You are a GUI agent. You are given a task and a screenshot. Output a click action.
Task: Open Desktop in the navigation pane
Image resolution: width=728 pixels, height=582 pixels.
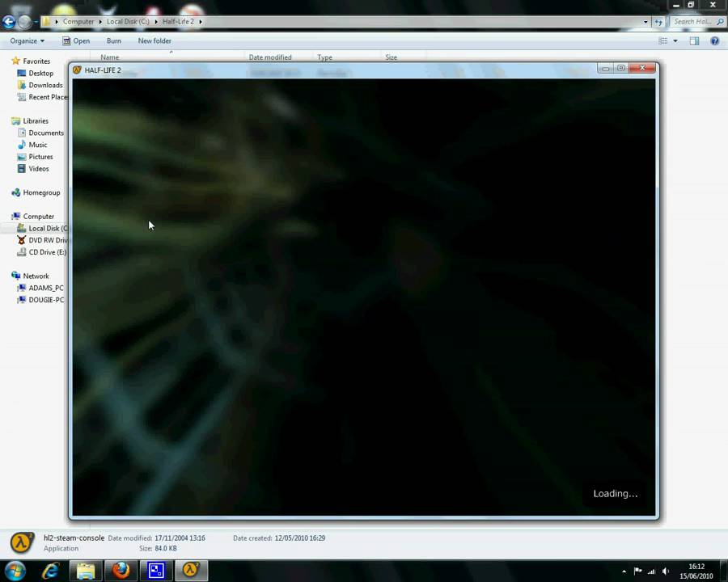(36, 73)
